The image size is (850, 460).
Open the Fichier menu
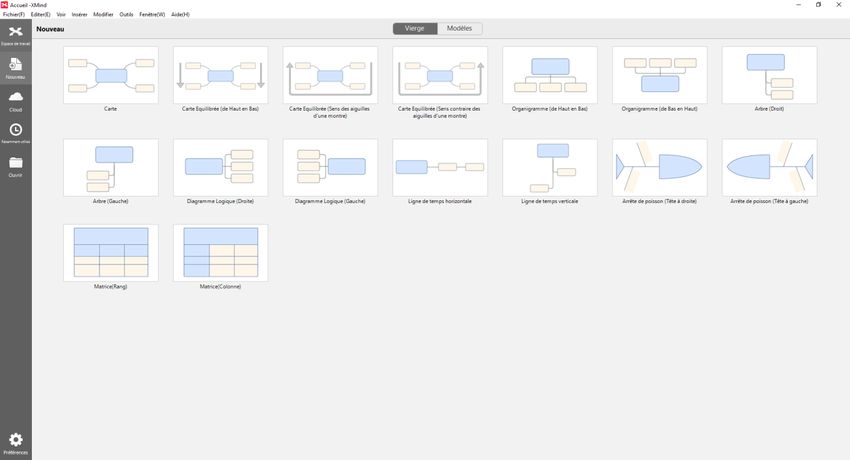(x=14, y=15)
